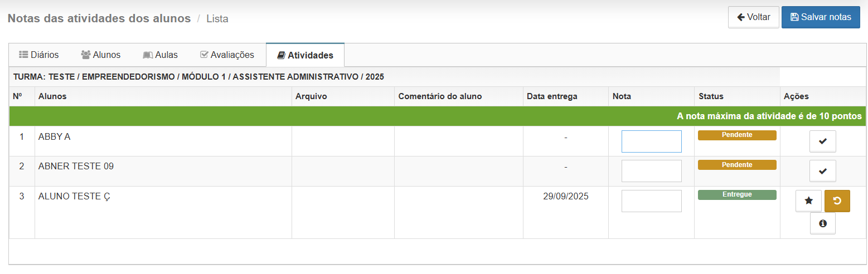Click the Pendente status badge for ABBY A

point(737,135)
